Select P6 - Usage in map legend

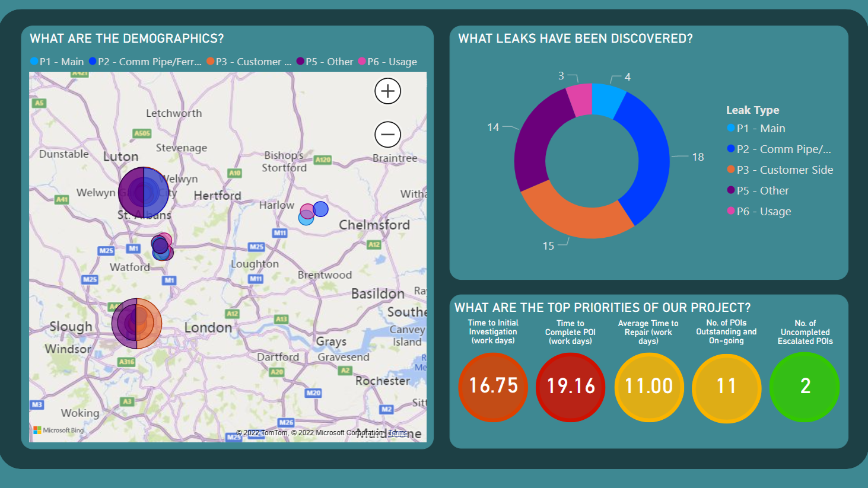pos(387,62)
